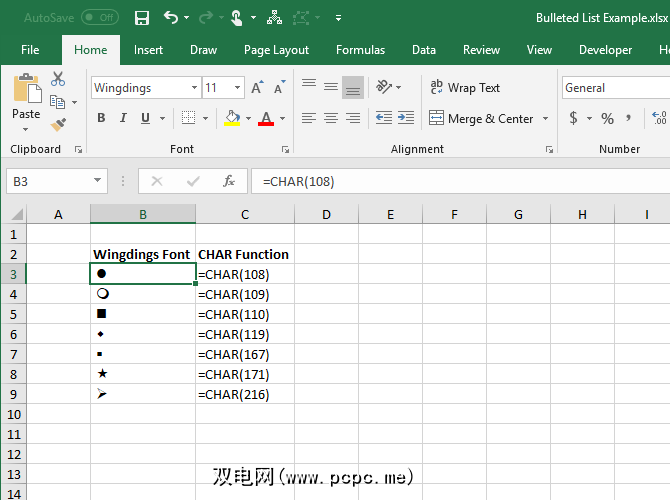Switch to the Formulas tab
The width and height of the screenshot is (670, 500).
[x=360, y=50]
